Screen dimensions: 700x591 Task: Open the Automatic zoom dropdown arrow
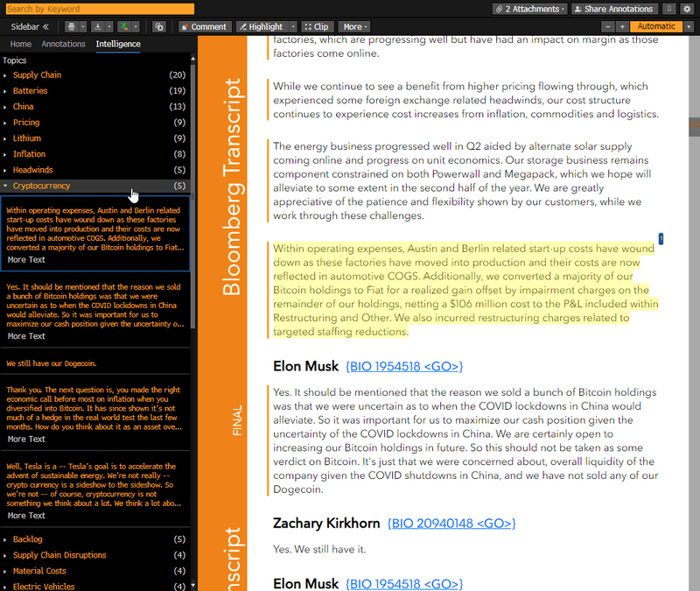pos(689,27)
